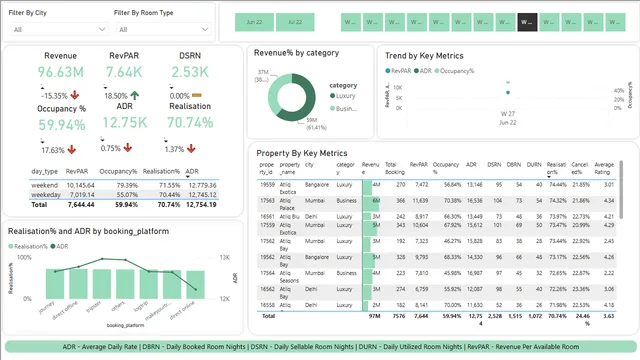Open the Filter By City dropdown
Viewport: 640px width, 360px height.
pos(59,29)
